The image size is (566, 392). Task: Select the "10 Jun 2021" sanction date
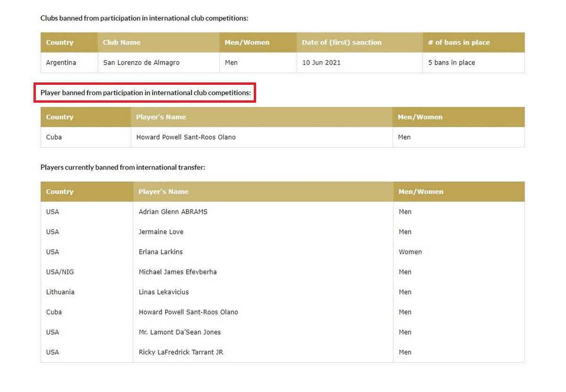[321, 63]
